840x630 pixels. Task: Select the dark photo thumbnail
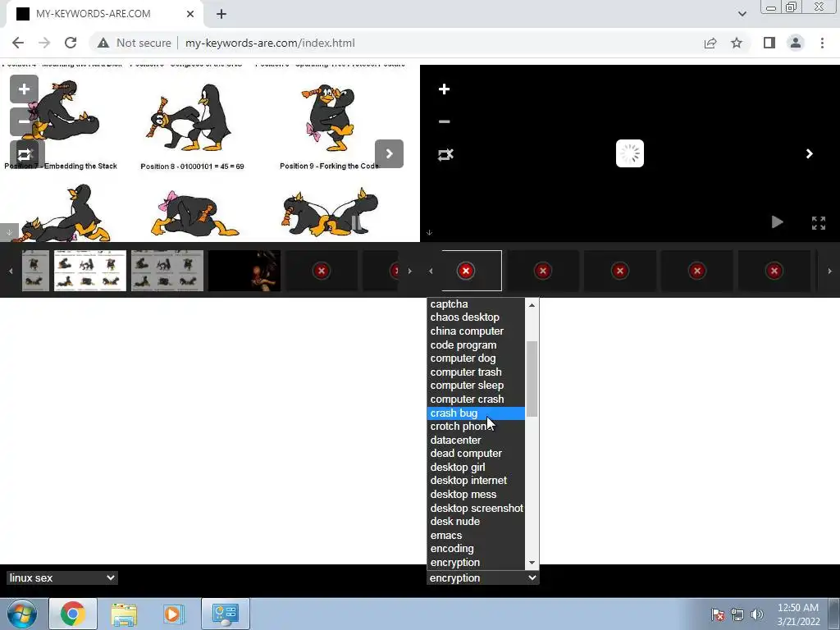(244, 271)
